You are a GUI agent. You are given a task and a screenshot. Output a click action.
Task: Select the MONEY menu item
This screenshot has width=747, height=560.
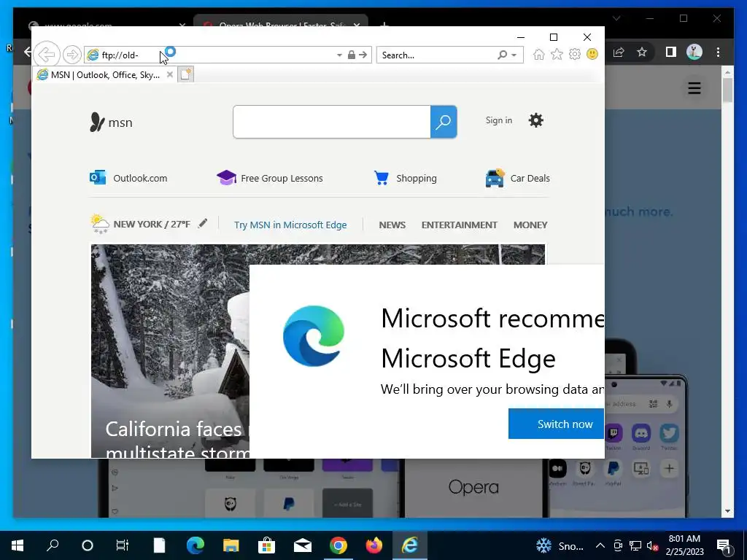530,225
